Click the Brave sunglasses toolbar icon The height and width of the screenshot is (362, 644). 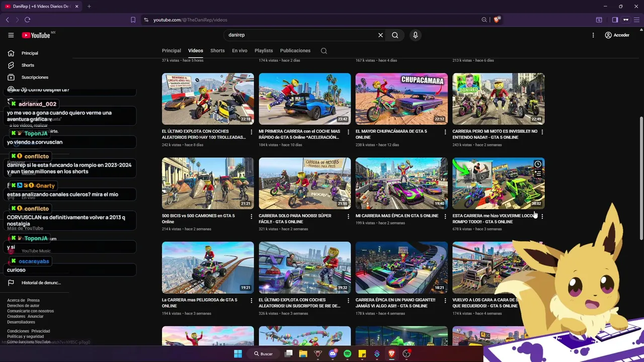[626, 20]
